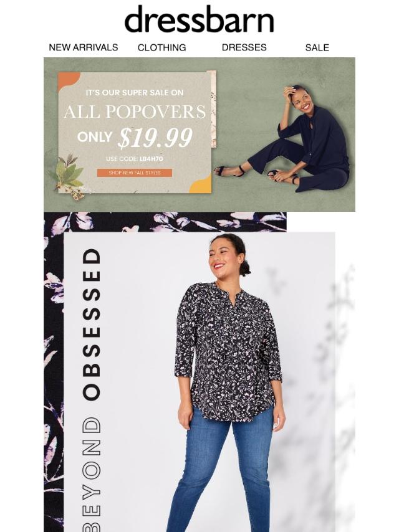Click the promo code LB4H7G text
399x532 pixels.
point(151,159)
